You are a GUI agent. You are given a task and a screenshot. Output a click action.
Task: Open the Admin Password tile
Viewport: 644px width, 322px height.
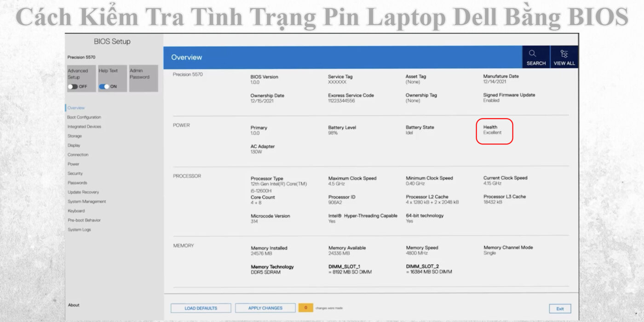coord(143,78)
